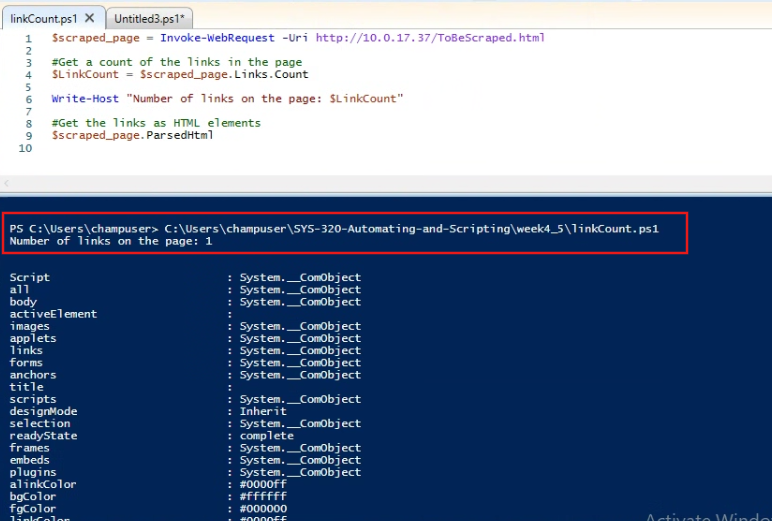Click the alinkColor #0000ff value in output

[x=263, y=484]
